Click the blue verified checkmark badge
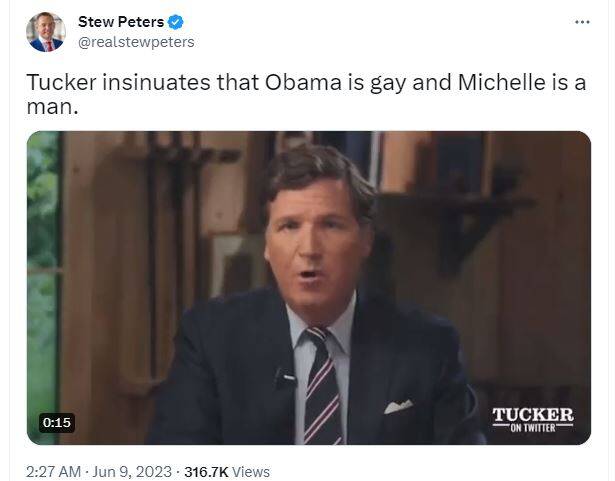Viewport: 615px width, 481px height. tap(175, 22)
